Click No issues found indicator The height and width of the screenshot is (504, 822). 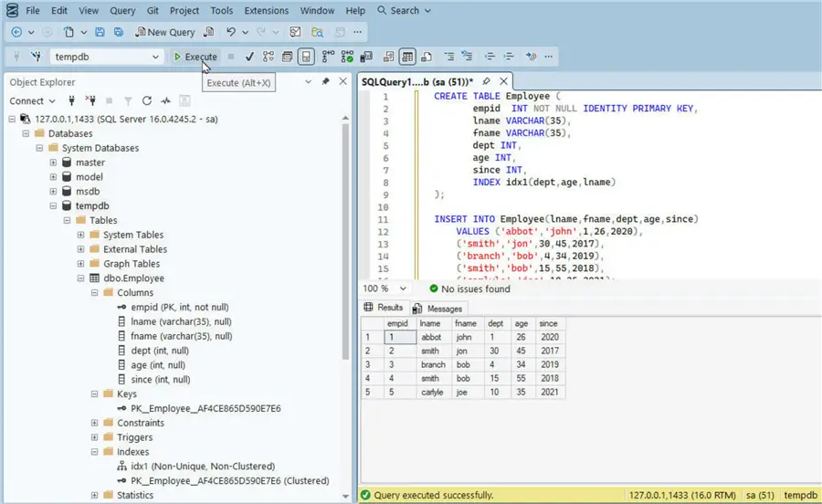pos(469,289)
